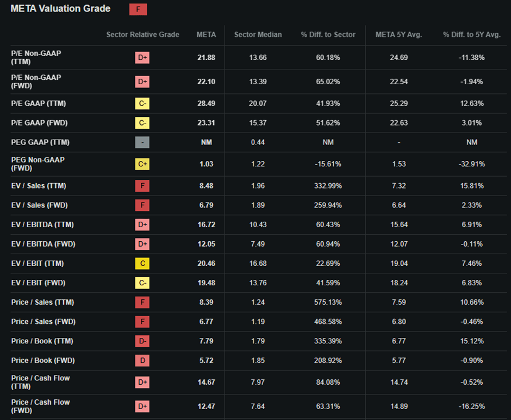Select the EV / EBIT (TTM) row label

[x=38, y=264]
